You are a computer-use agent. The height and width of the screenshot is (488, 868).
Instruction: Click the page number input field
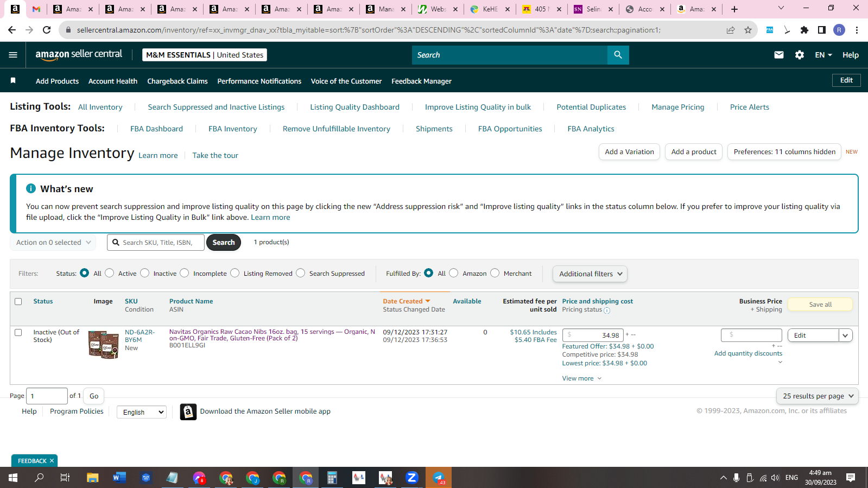pyautogui.click(x=47, y=396)
